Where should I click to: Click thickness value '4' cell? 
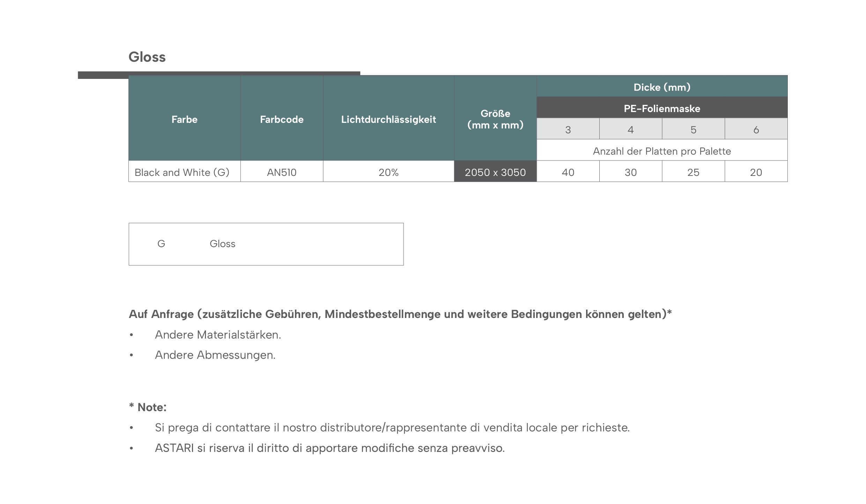pos(631,129)
